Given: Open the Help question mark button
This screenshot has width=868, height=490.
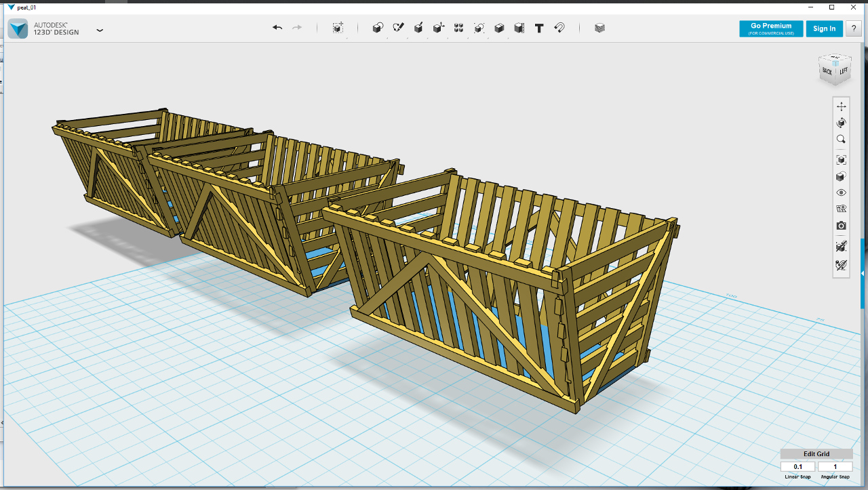Looking at the screenshot, I should point(854,28).
